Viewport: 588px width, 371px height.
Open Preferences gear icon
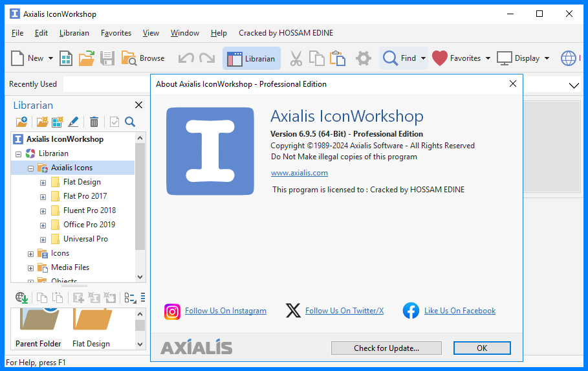[364, 58]
